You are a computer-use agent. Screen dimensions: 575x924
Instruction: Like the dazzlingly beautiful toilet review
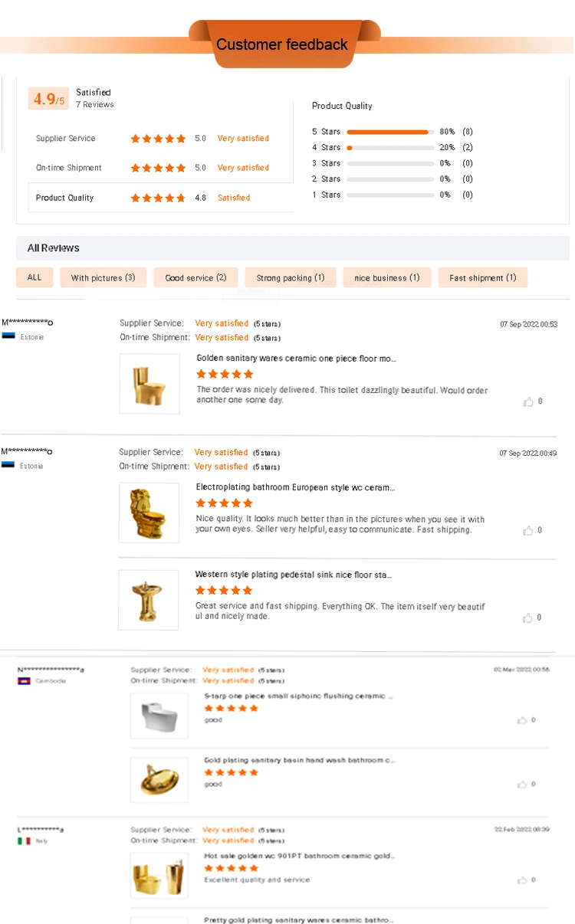pyautogui.click(x=528, y=401)
